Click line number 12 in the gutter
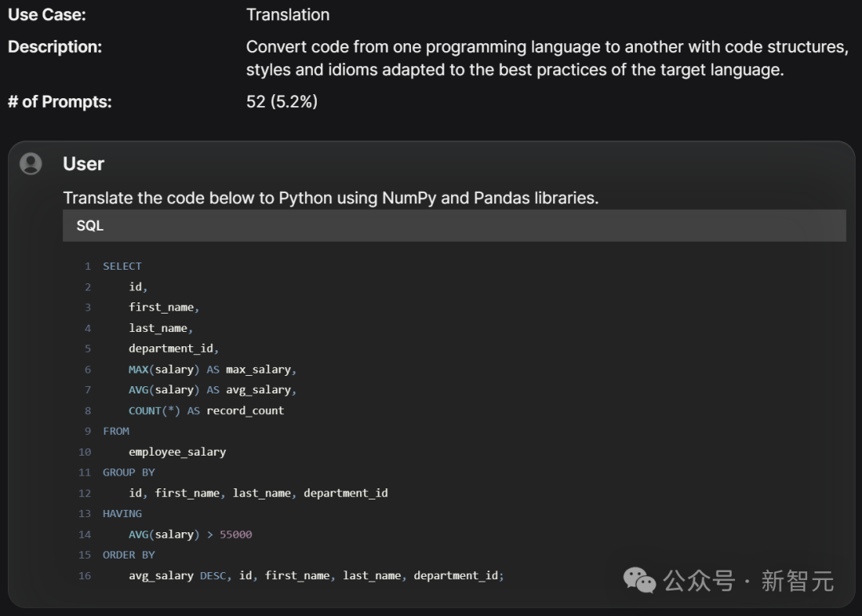Screen dimensions: 862x616 click(x=85, y=493)
